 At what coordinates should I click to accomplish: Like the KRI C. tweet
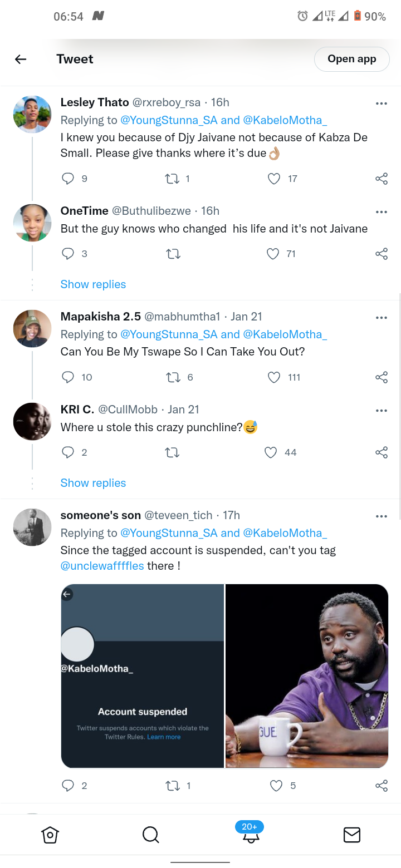271,452
